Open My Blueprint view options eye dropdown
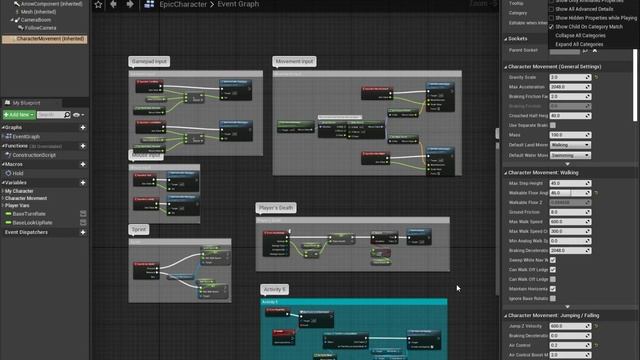Viewport: 640px width, 360px height. (78, 115)
